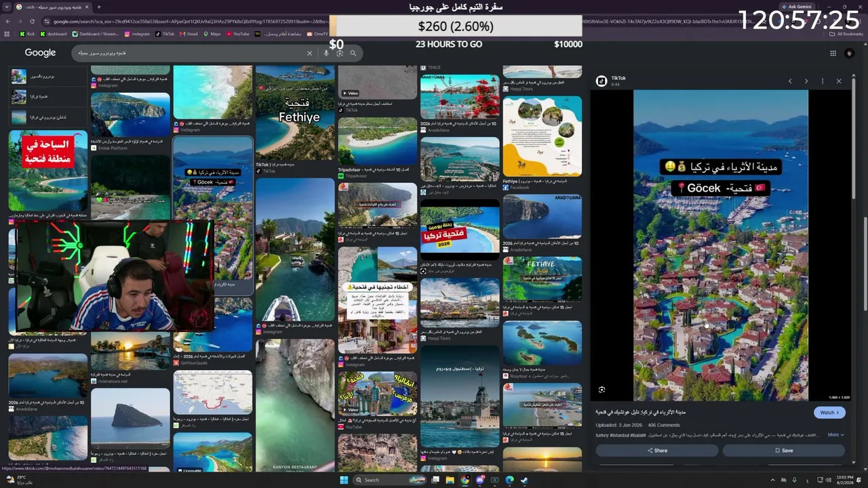
Task: Open Steam from the taskbar
Action: pos(525,480)
